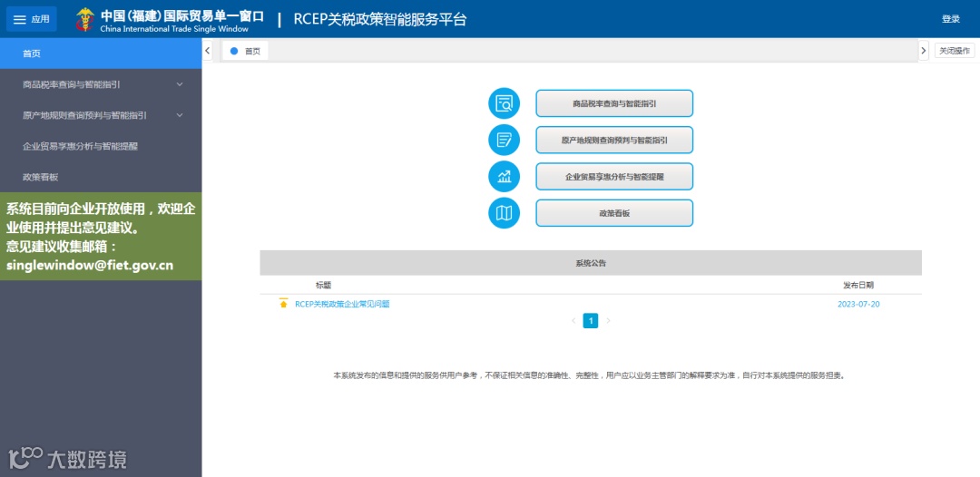Go to pagination page 1

tap(591, 321)
